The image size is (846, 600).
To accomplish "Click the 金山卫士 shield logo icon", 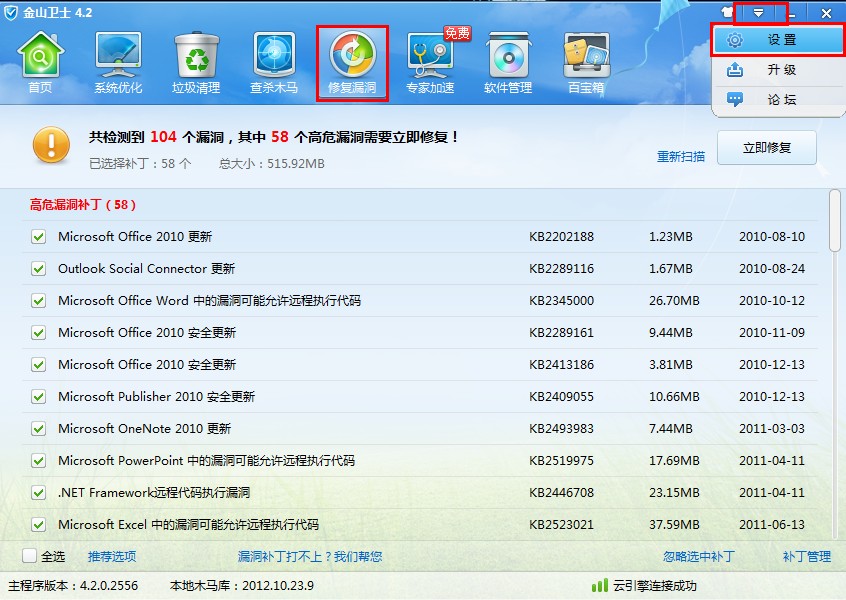I will click(x=11, y=12).
